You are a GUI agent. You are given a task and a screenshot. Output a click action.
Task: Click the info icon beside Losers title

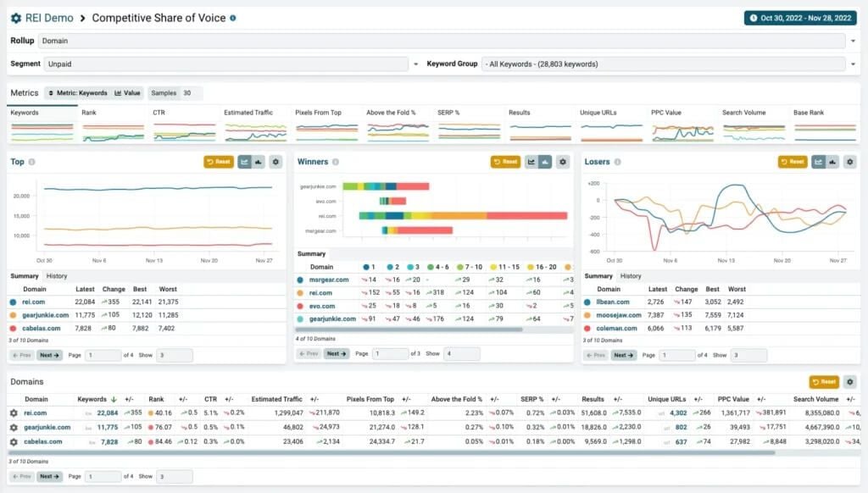tap(617, 162)
